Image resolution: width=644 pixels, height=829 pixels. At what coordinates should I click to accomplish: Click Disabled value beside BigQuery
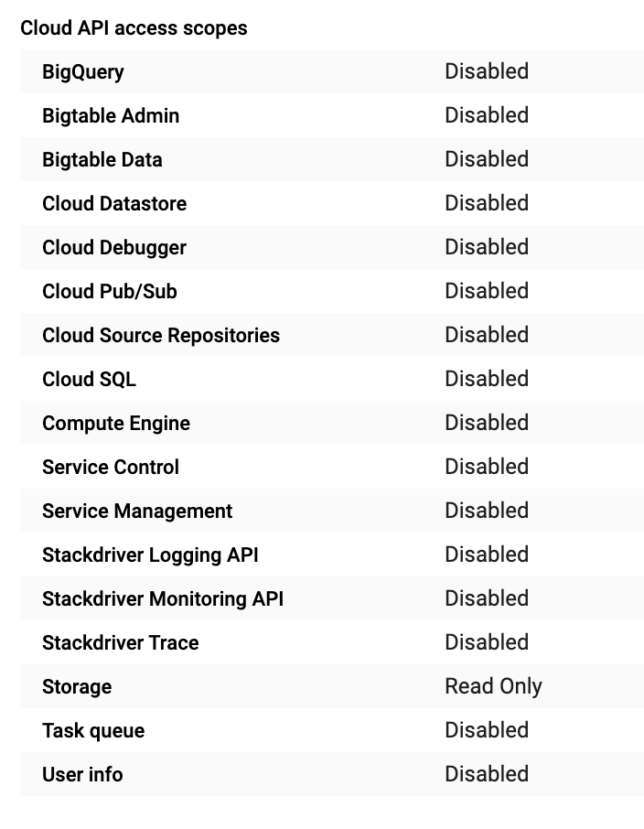point(487,71)
